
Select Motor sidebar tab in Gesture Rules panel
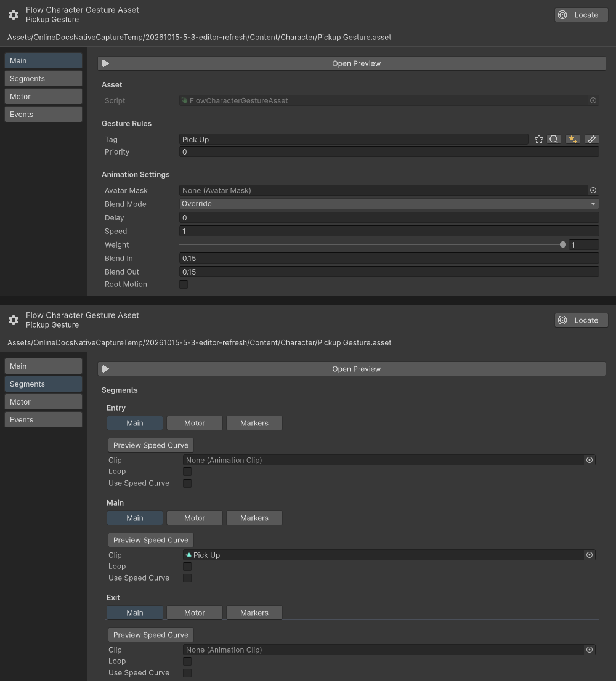point(44,97)
